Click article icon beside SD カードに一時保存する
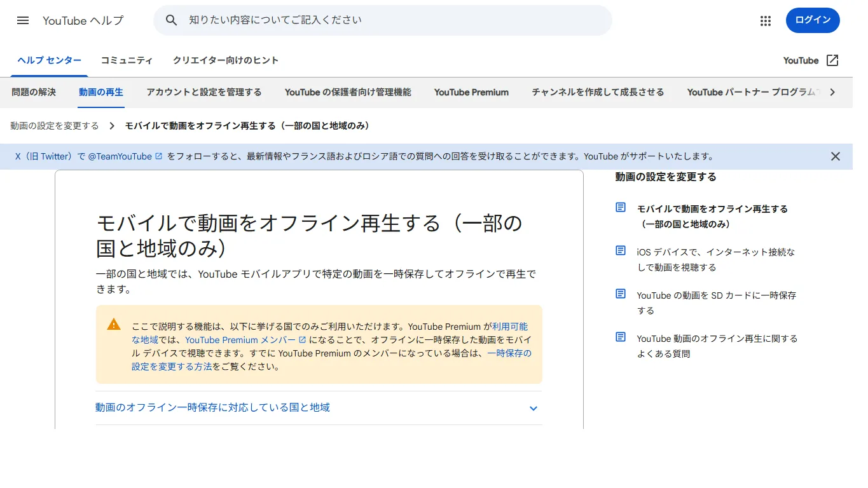 (621, 294)
